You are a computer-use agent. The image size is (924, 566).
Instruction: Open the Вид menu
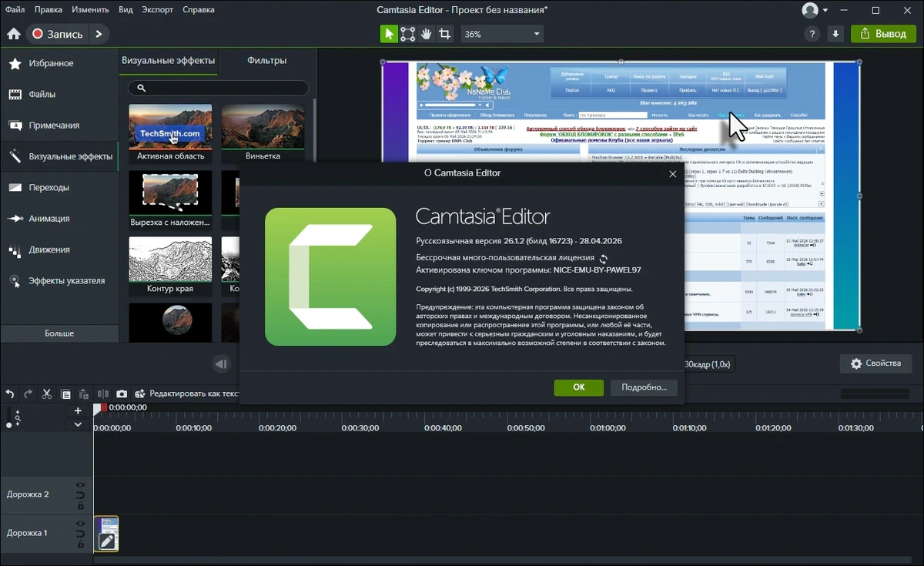point(126,10)
